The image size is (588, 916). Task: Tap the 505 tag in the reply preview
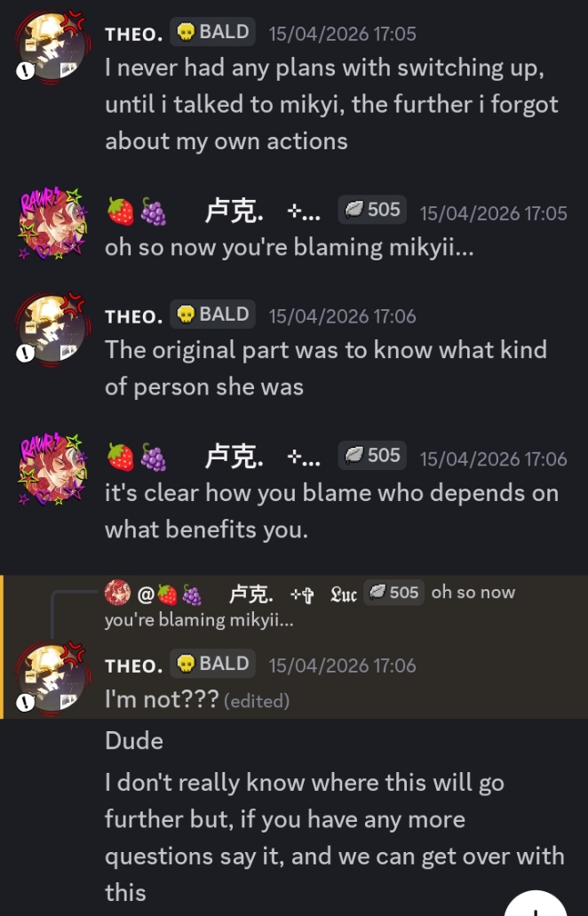click(x=394, y=593)
